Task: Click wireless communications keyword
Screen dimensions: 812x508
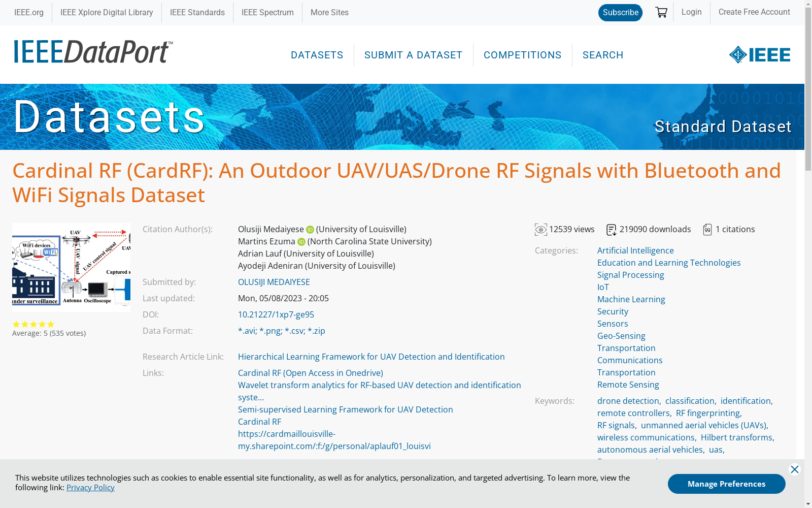Action: [x=646, y=437]
